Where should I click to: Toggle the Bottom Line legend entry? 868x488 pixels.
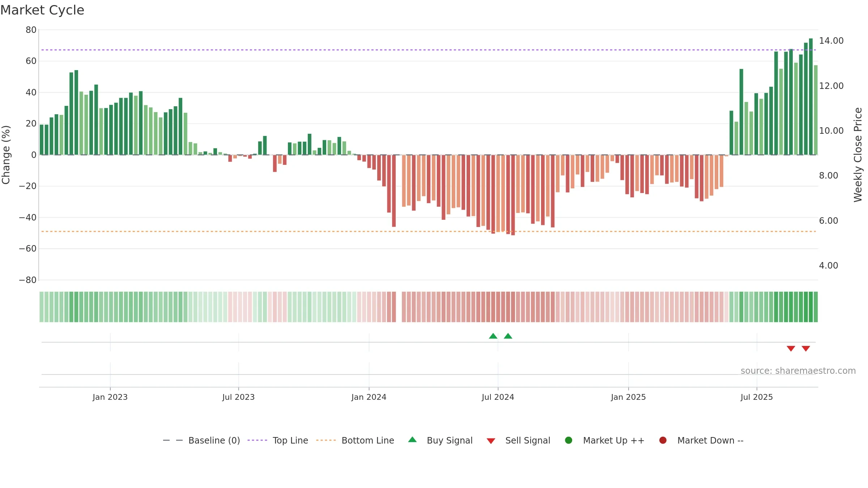click(355, 440)
